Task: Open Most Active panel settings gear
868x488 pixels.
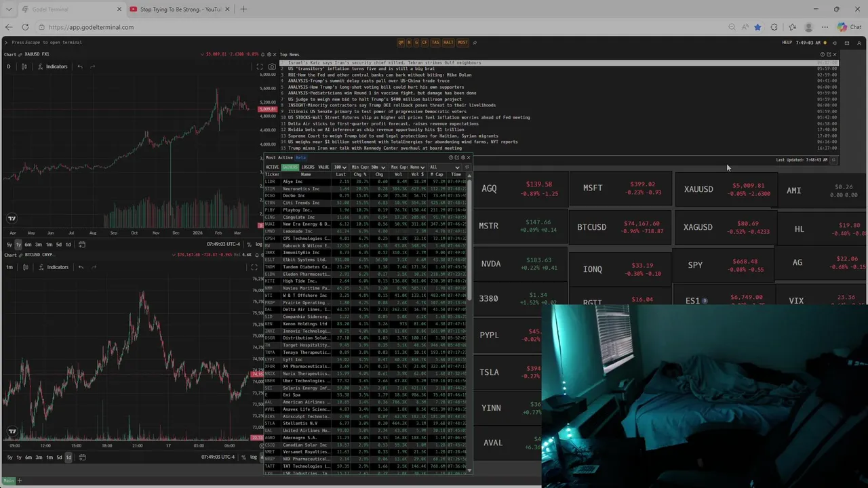Action: [x=462, y=157]
